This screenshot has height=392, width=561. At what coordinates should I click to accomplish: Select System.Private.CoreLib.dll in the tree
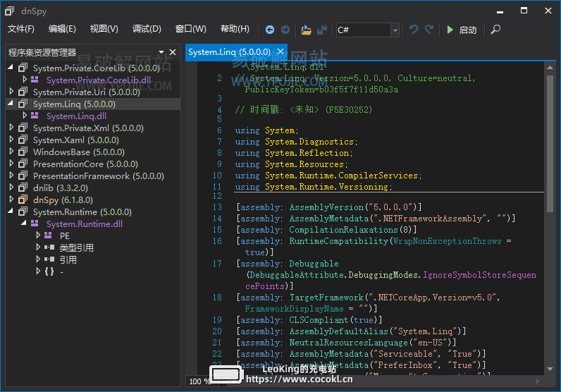(99, 80)
